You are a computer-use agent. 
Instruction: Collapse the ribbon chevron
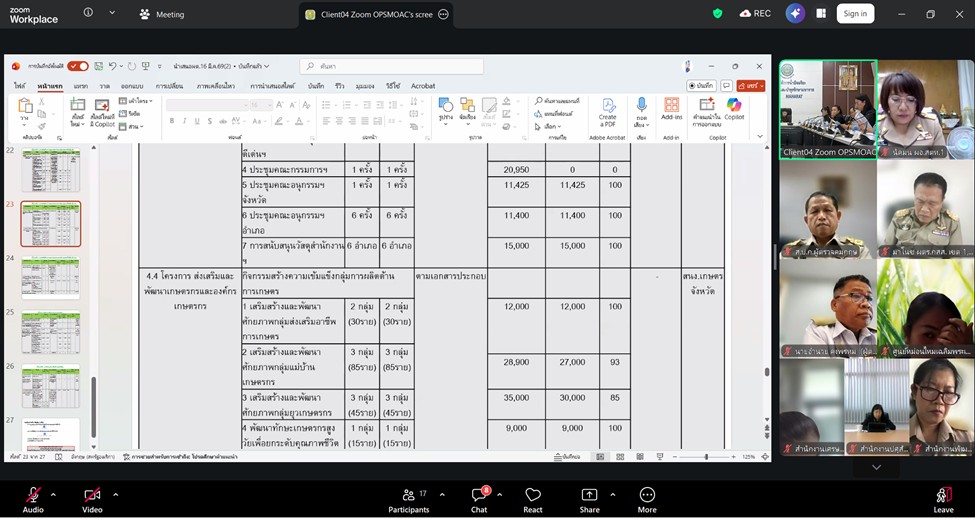[760, 136]
